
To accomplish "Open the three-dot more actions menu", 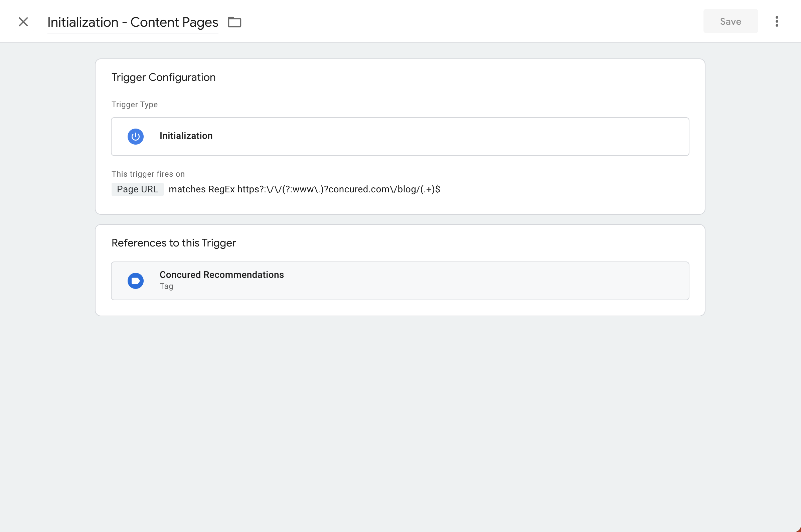I will coord(777,21).
